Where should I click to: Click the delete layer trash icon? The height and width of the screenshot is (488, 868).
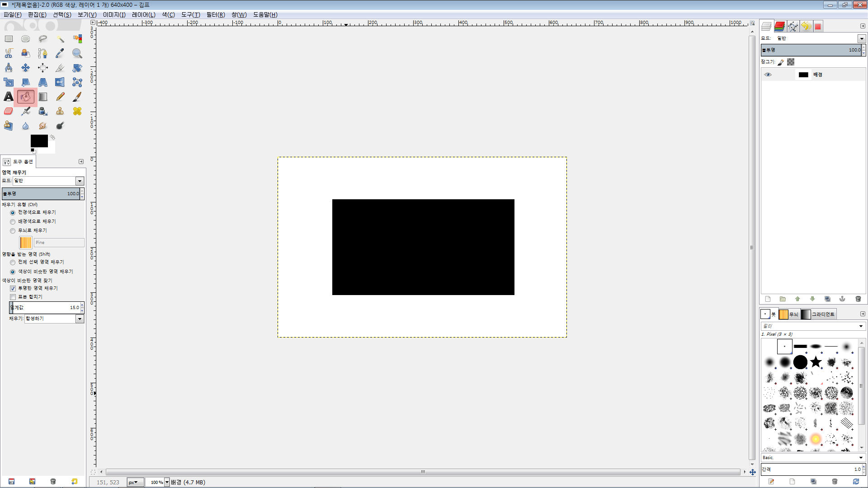858,299
